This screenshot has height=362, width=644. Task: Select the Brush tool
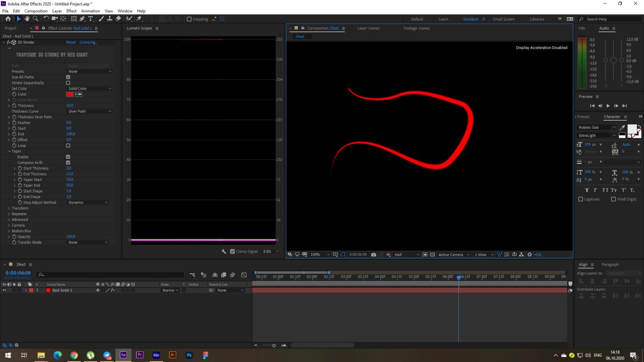click(x=101, y=19)
